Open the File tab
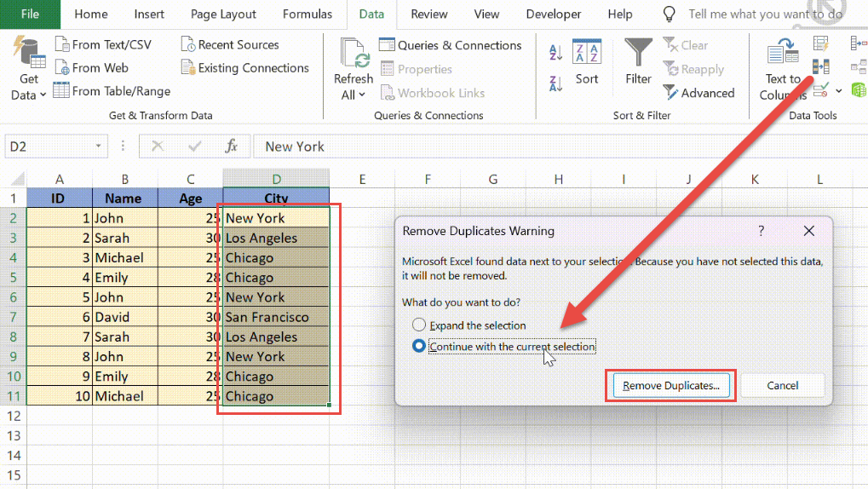Image resolution: width=868 pixels, height=489 pixels. tap(30, 14)
